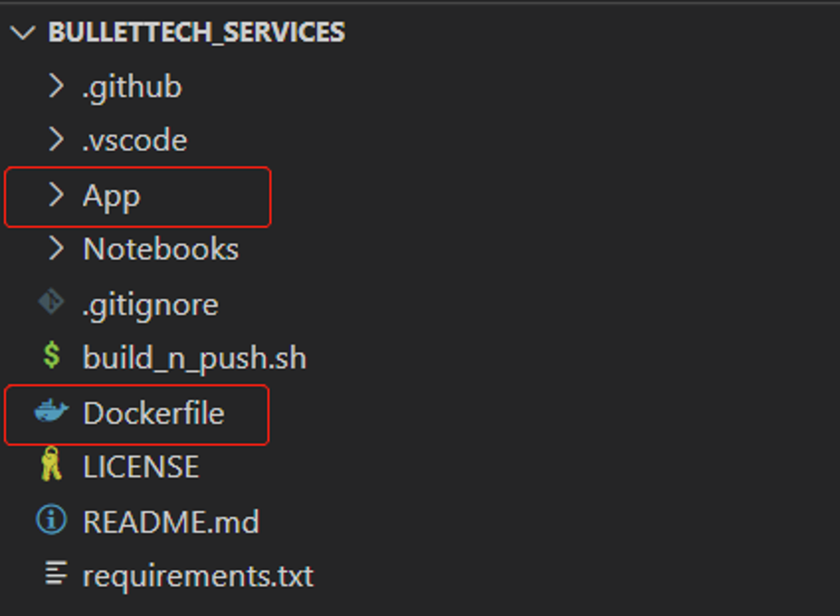Click the green dollar shell script icon
The width and height of the screenshot is (840, 616).
click(x=52, y=355)
